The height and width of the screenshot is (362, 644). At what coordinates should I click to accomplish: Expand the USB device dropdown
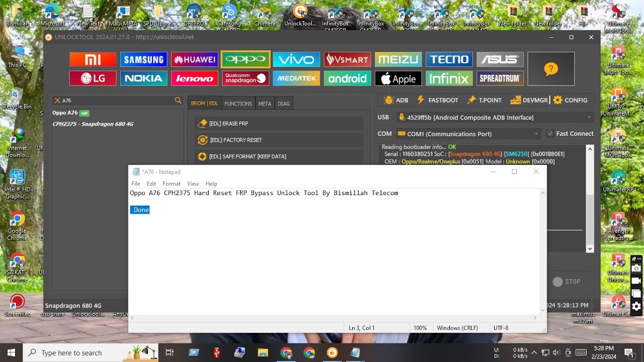coord(589,118)
